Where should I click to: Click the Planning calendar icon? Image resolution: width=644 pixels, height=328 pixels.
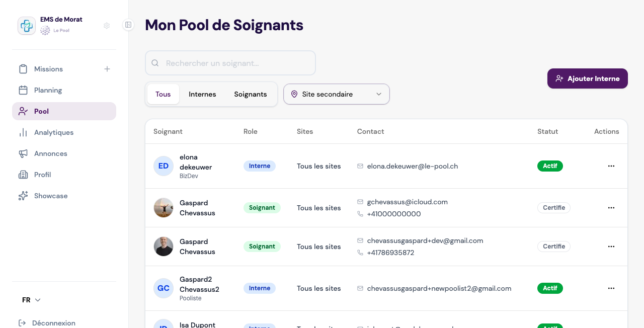[x=23, y=90]
